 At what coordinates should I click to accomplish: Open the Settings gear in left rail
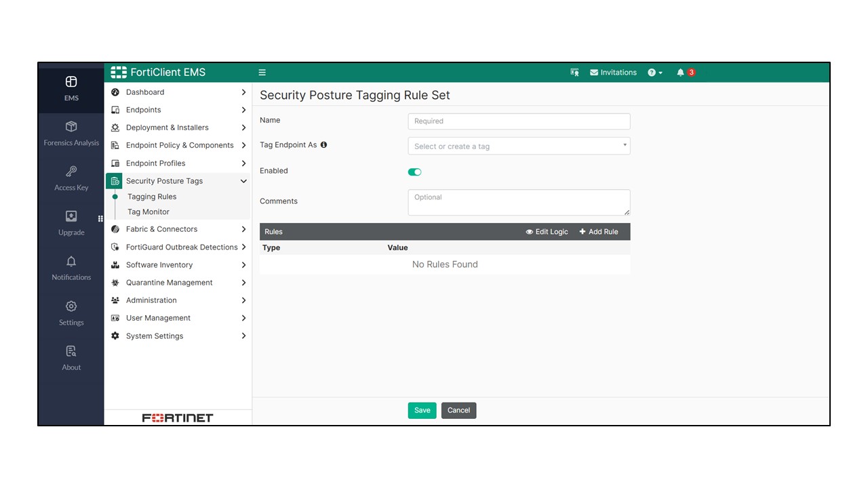(x=71, y=306)
